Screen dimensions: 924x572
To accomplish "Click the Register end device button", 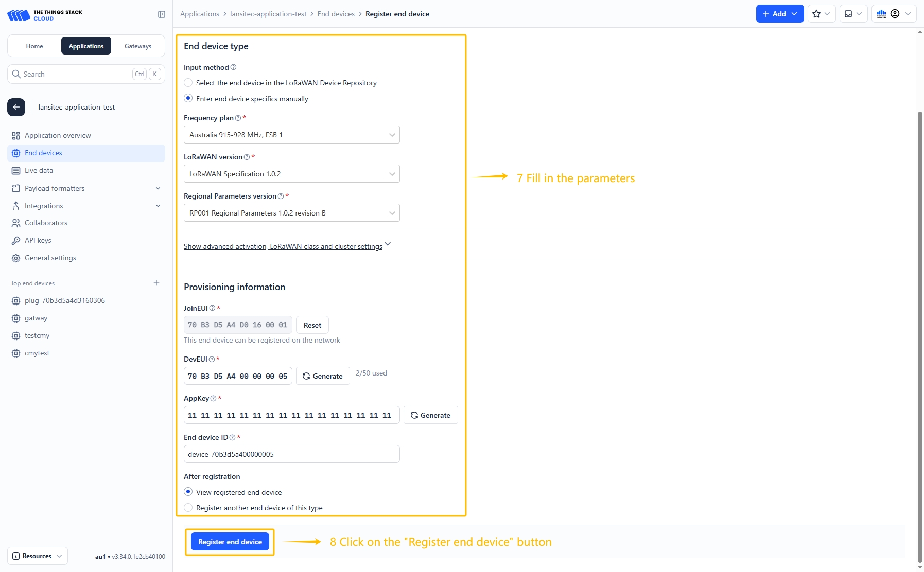I will [230, 542].
